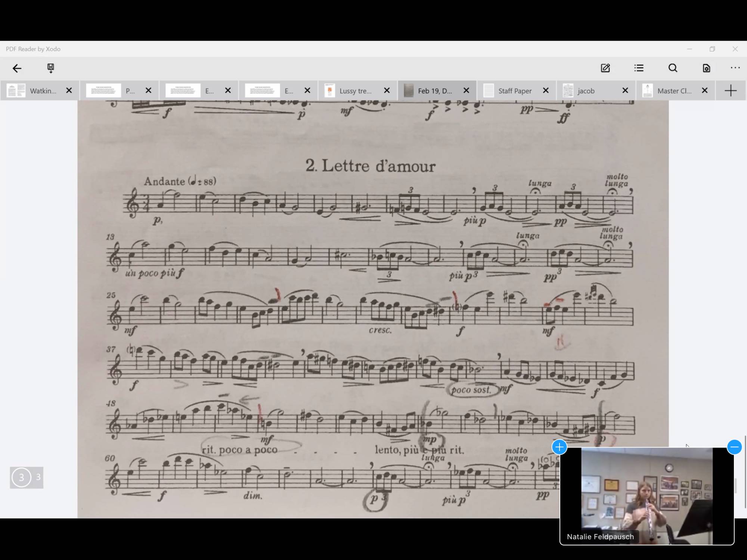Click the save document icon
The image size is (747, 560).
(50, 68)
